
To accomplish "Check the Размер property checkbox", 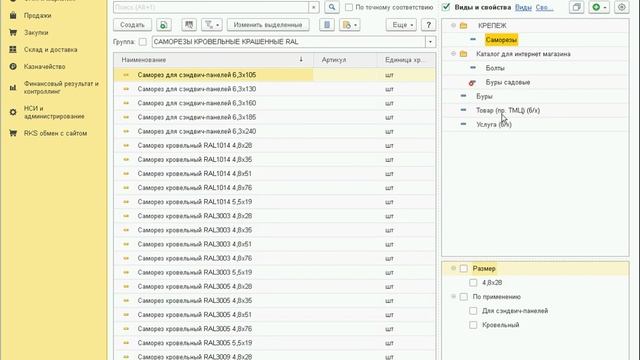I will click(x=464, y=269).
